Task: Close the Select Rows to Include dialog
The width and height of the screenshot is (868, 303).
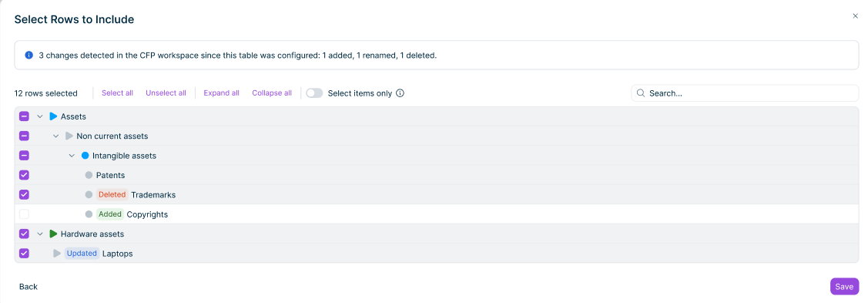Action: point(855,16)
